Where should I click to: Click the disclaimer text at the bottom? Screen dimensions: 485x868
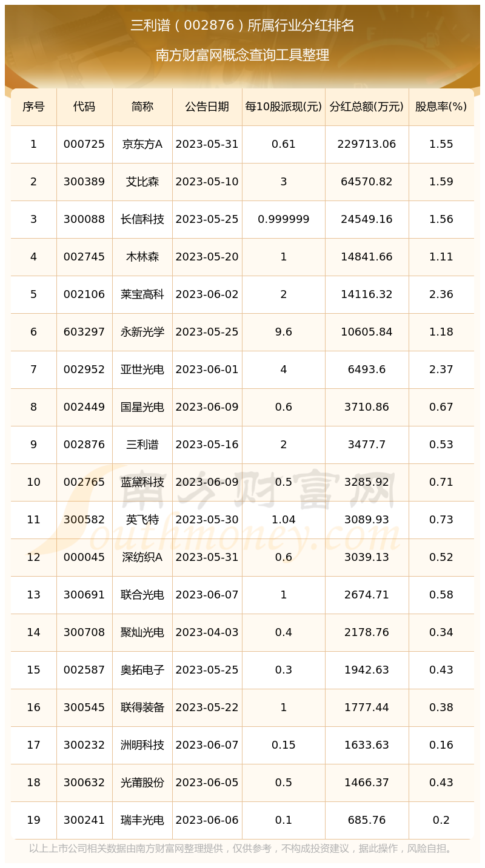pos(242,849)
